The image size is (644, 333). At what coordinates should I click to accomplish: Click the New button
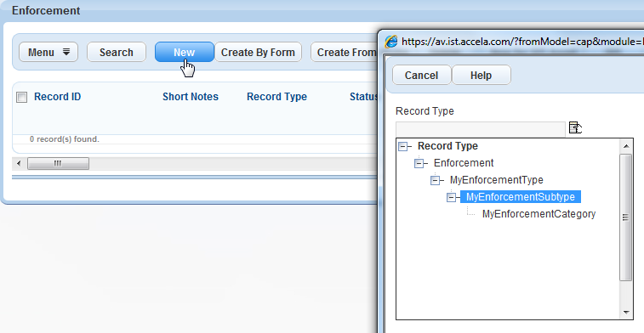[184, 52]
